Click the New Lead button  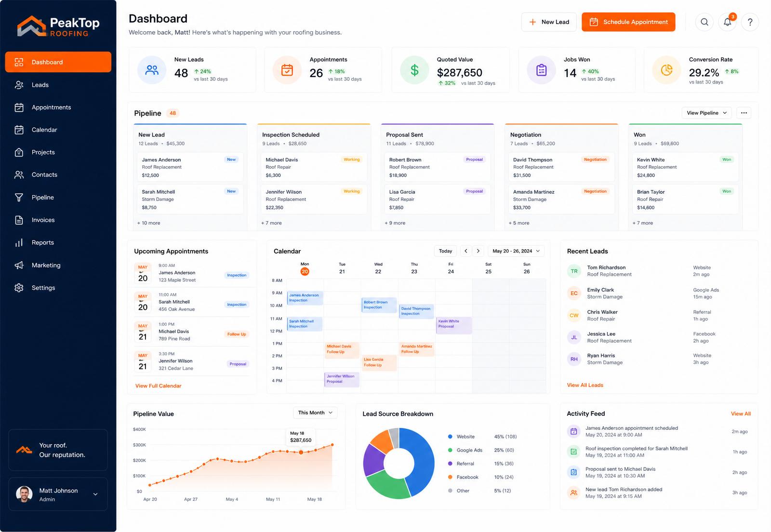coord(549,22)
